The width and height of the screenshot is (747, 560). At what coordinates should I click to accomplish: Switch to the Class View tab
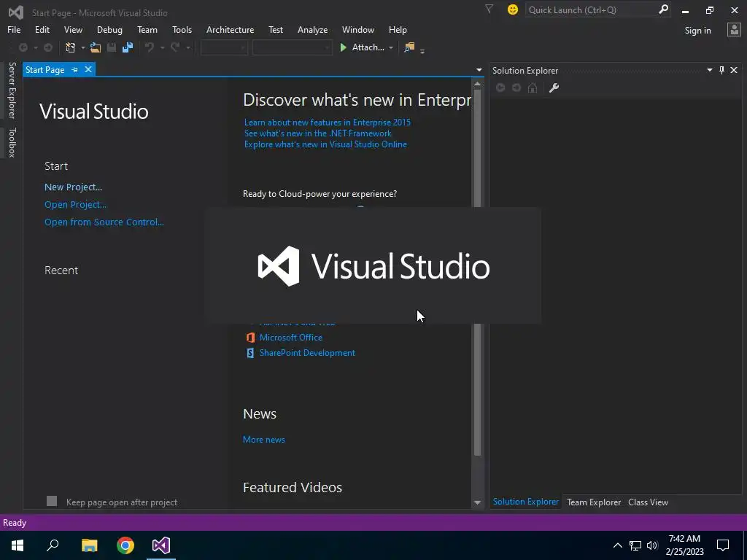pos(648,502)
